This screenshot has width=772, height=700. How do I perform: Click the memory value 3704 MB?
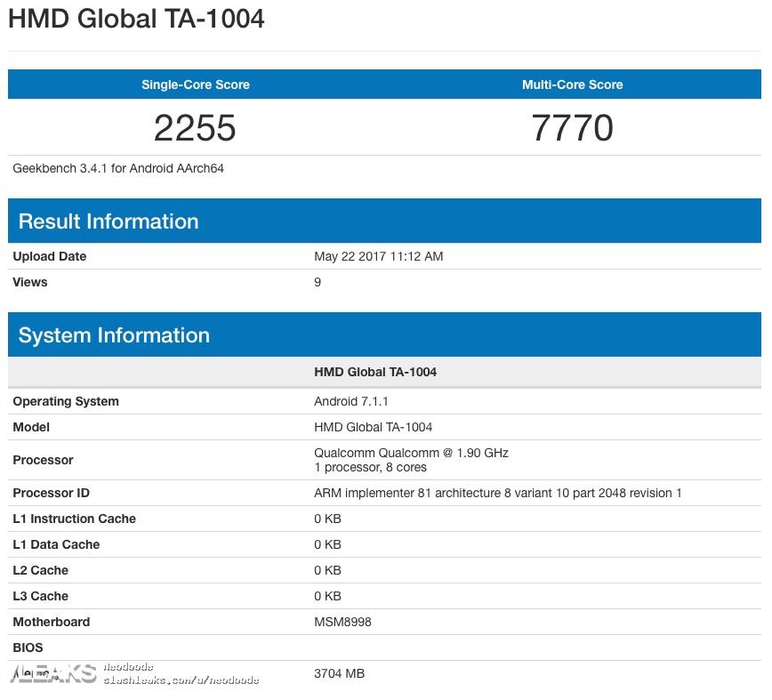point(339,673)
